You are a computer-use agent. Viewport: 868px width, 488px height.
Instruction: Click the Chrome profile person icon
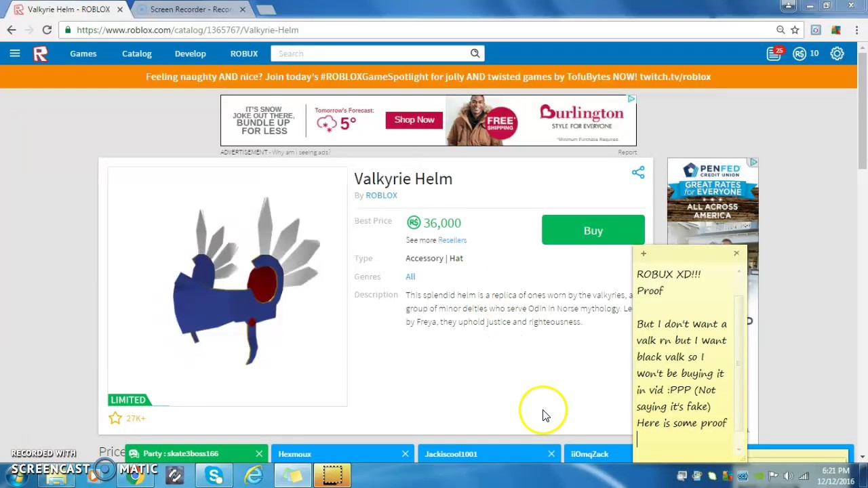(x=788, y=5)
